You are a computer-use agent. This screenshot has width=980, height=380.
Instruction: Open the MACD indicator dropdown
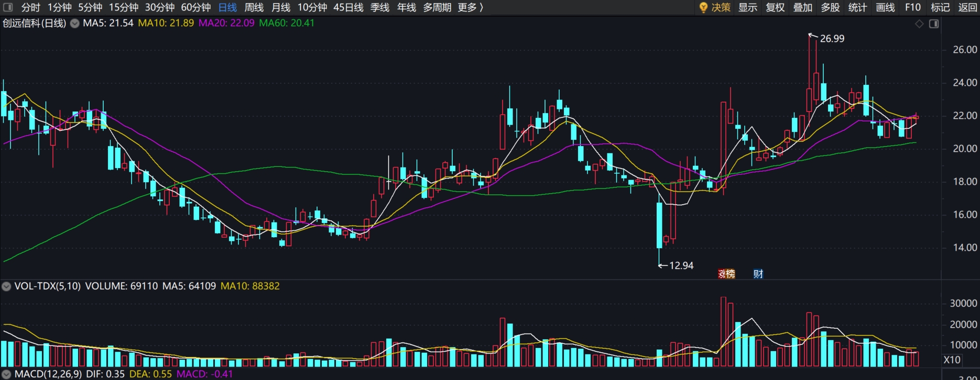[x=6, y=374]
